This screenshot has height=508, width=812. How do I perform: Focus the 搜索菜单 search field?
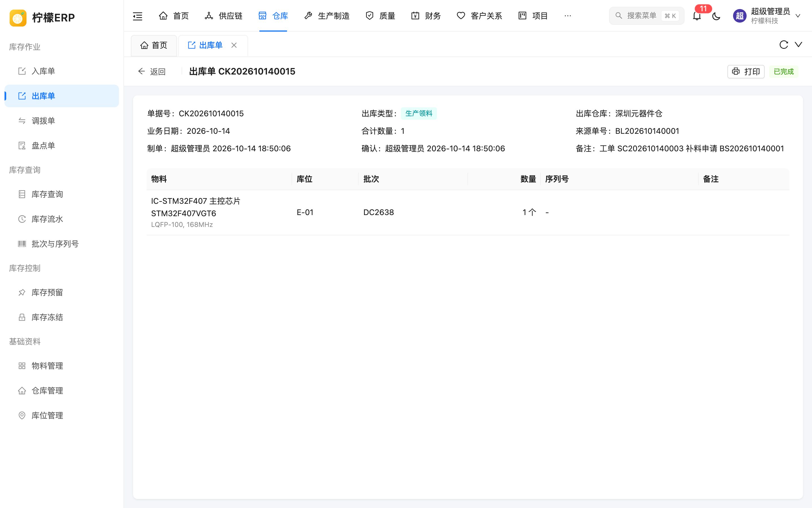click(x=646, y=16)
